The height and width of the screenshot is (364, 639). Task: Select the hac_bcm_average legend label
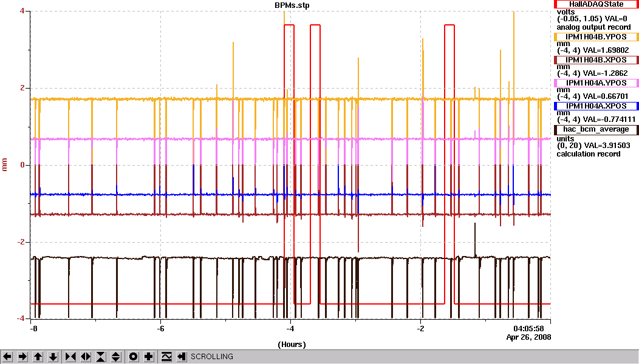coord(596,129)
